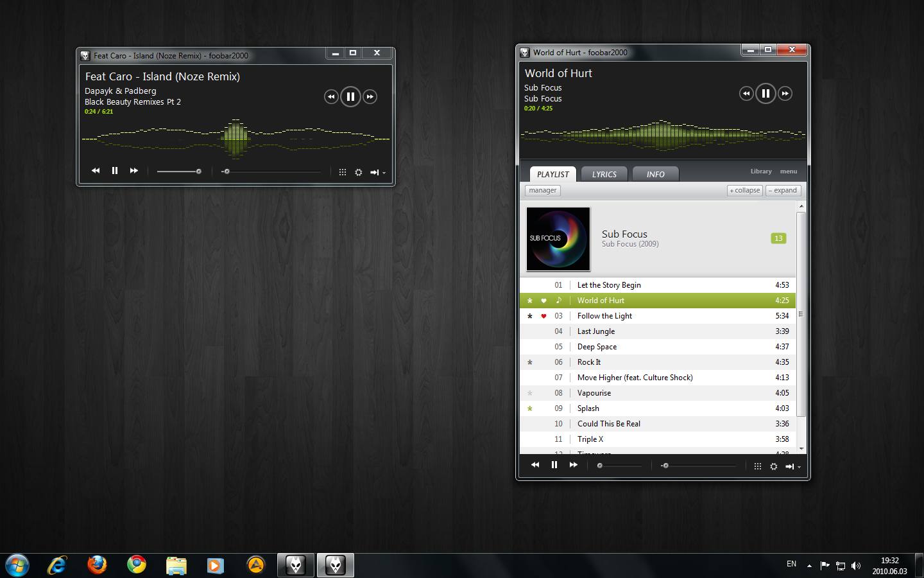Open Windows Start menu
Viewport: 924px width, 578px height.
[x=17, y=566]
